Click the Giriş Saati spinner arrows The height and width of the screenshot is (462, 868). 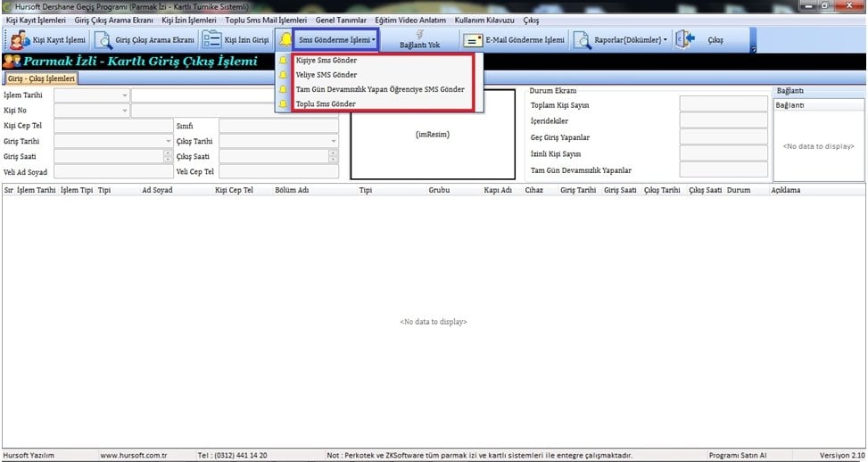click(168, 156)
